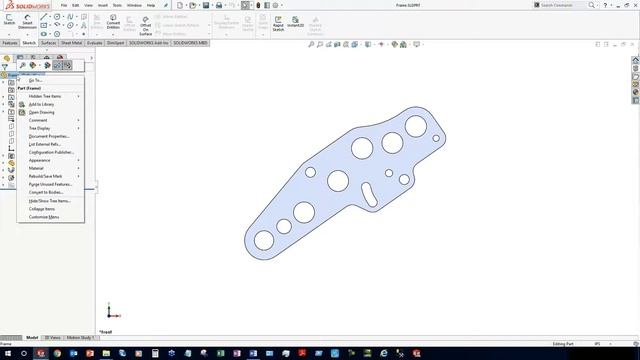Choose the Convert Entities tool

[x=113, y=22]
